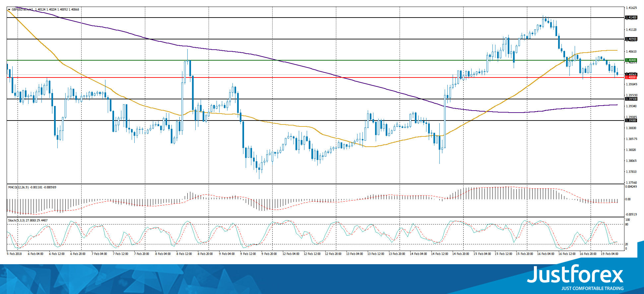Click the 1.39500 support level label

631,99
